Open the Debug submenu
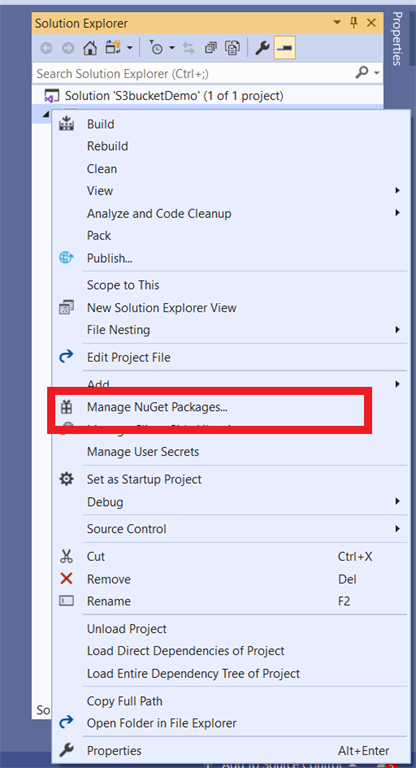 click(x=105, y=502)
